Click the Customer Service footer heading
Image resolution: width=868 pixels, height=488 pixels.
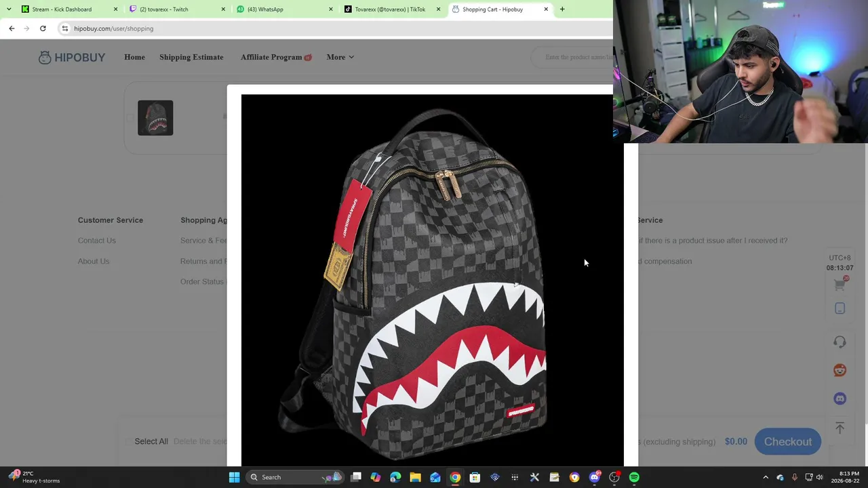111,220
